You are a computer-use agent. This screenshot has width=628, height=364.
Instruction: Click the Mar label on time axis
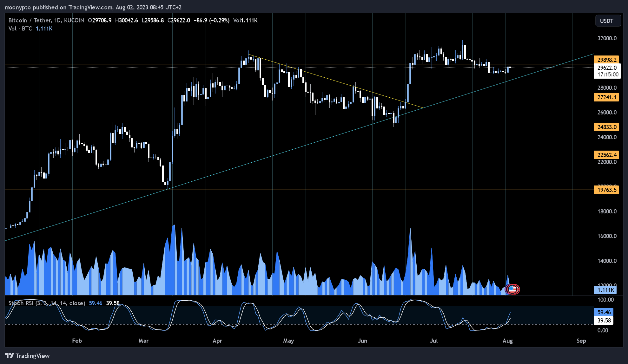[143, 341]
